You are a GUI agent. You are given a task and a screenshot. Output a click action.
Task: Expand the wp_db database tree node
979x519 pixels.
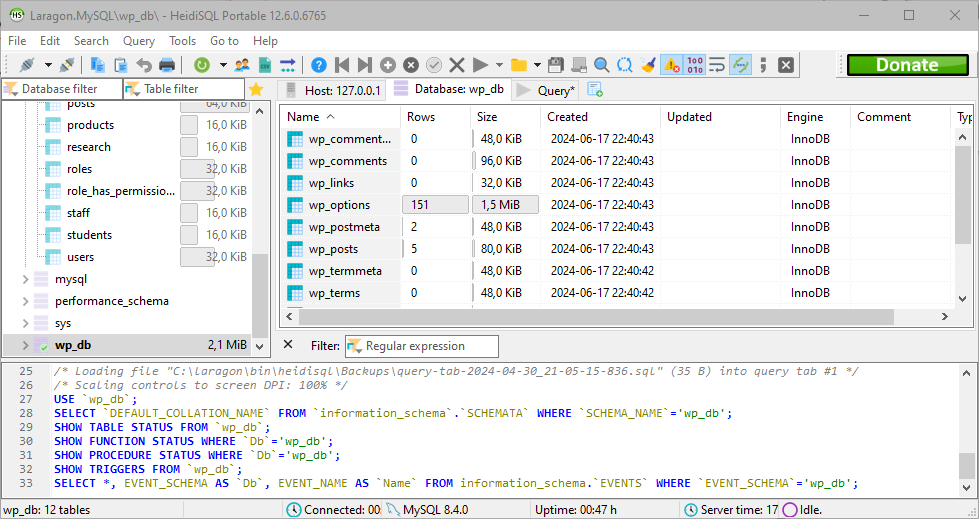pyautogui.click(x=26, y=345)
